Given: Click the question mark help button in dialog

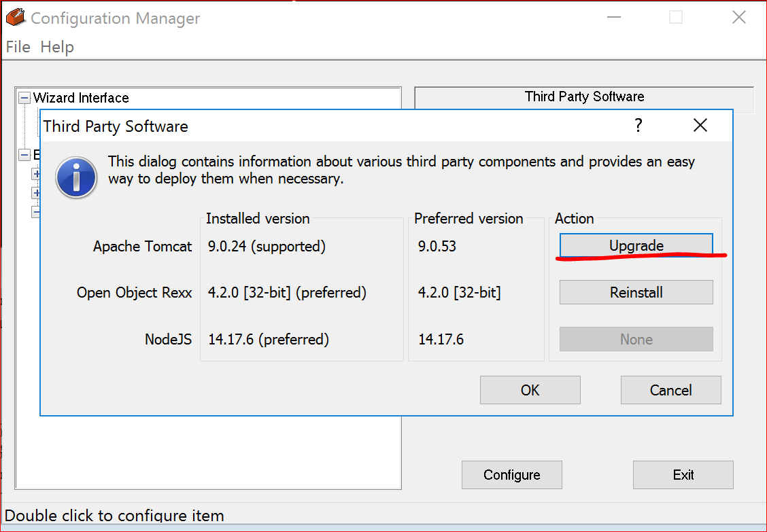Looking at the screenshot, I should pos(638,126).
